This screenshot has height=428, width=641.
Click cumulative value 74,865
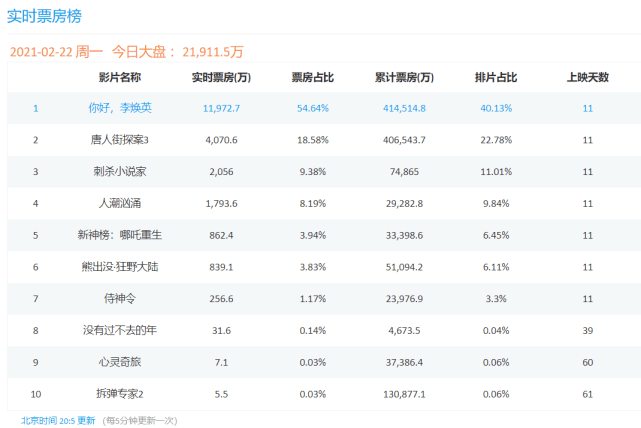(404, 172)
